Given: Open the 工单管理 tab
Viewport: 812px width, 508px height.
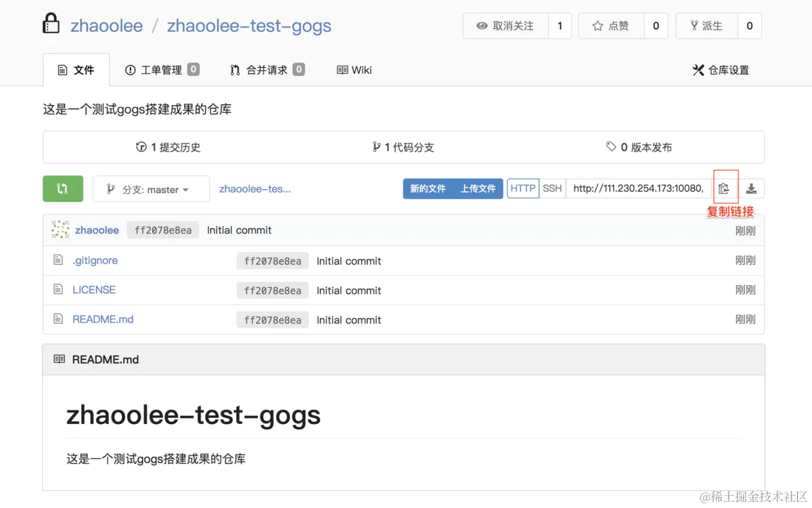Looking at the screenshot, I should [x=162, y=70].
